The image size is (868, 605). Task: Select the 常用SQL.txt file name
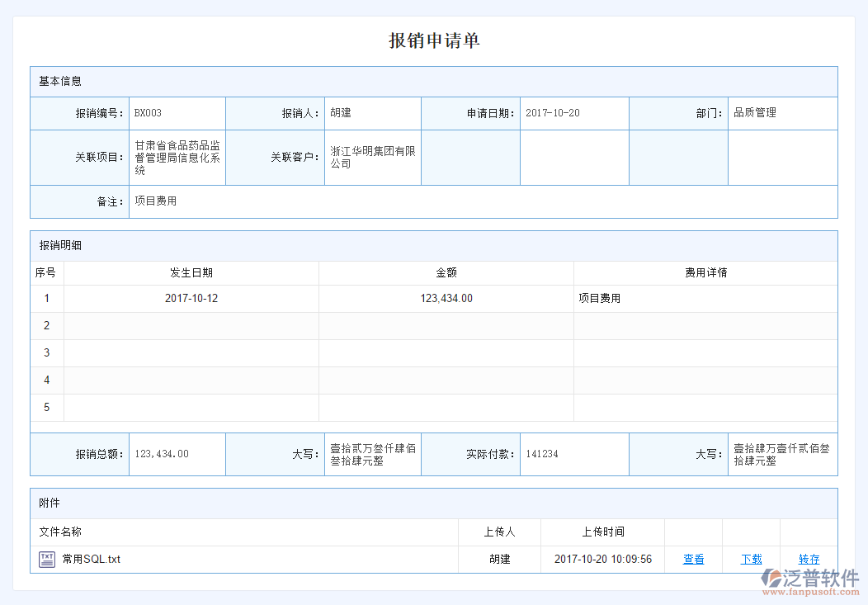92,560
